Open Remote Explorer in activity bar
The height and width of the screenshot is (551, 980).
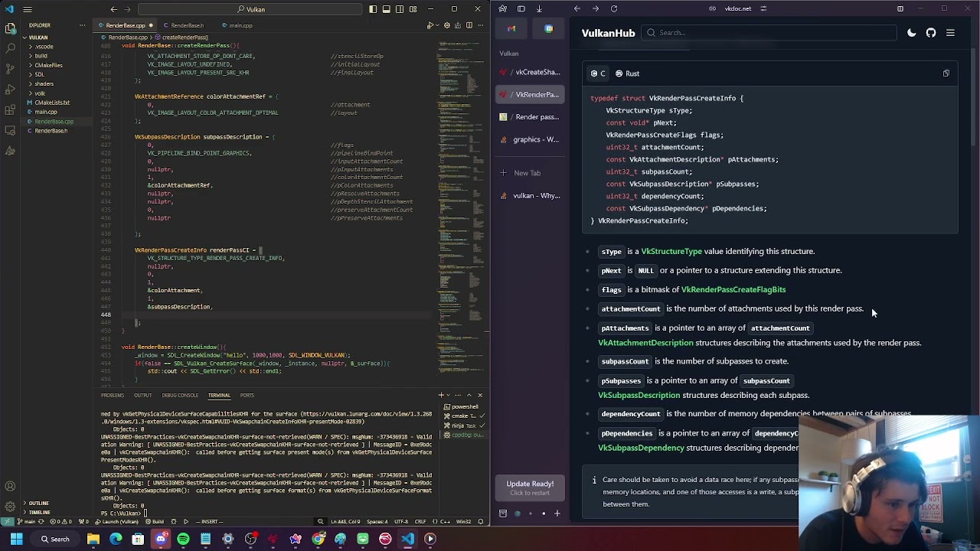10,132
